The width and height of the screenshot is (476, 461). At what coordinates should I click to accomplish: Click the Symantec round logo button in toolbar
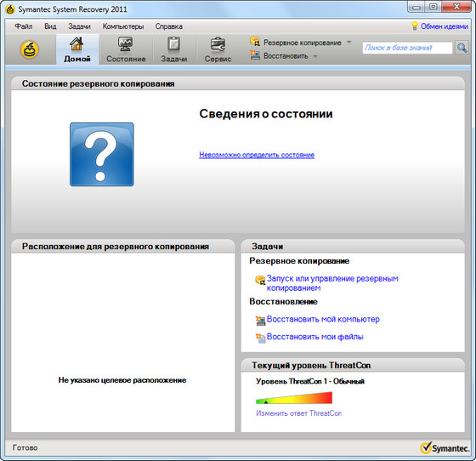30,49
